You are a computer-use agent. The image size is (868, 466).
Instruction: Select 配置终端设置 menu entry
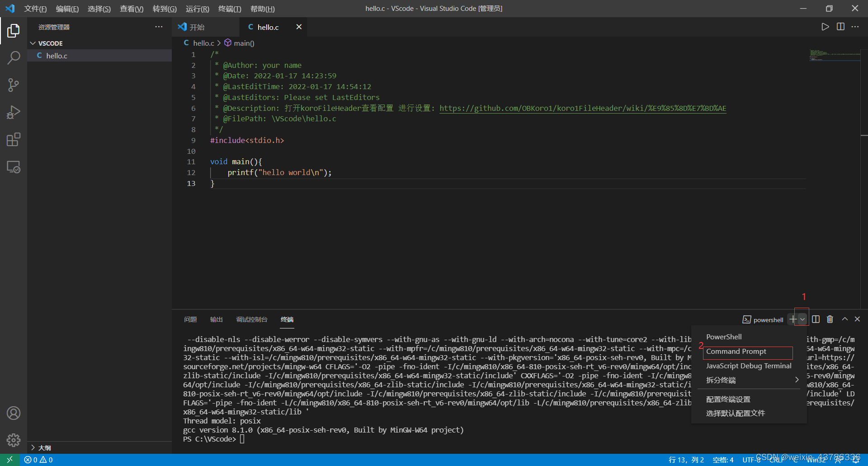pos(749,399)
